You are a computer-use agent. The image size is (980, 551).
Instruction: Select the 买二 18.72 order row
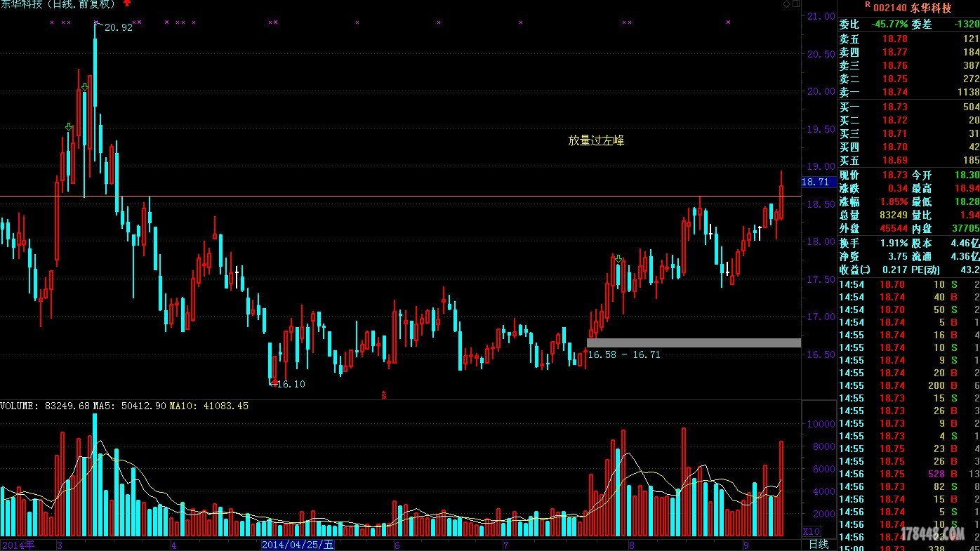(x=909, y=121)
